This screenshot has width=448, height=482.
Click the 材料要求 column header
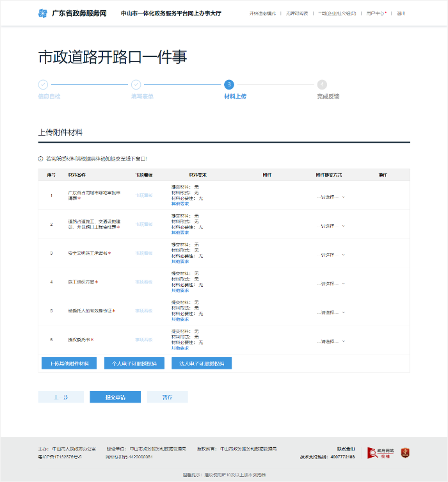[x=198, y=175]
